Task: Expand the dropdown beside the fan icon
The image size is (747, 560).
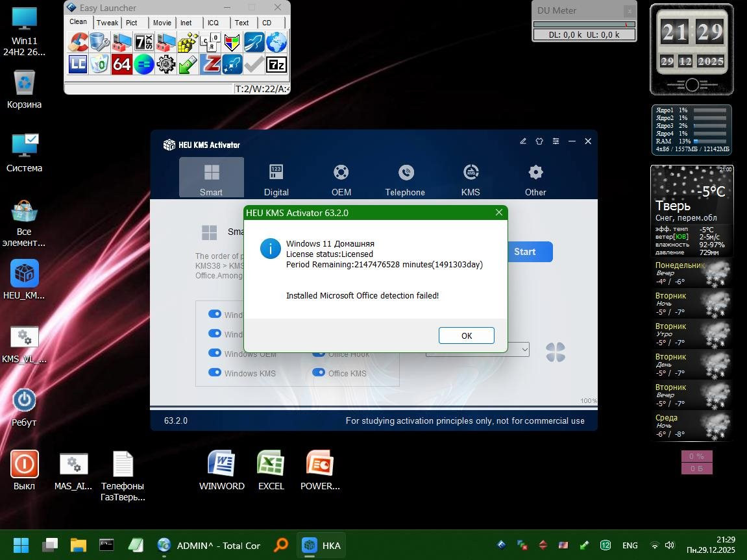Action: pyautogui.click(x=523, y=350)
